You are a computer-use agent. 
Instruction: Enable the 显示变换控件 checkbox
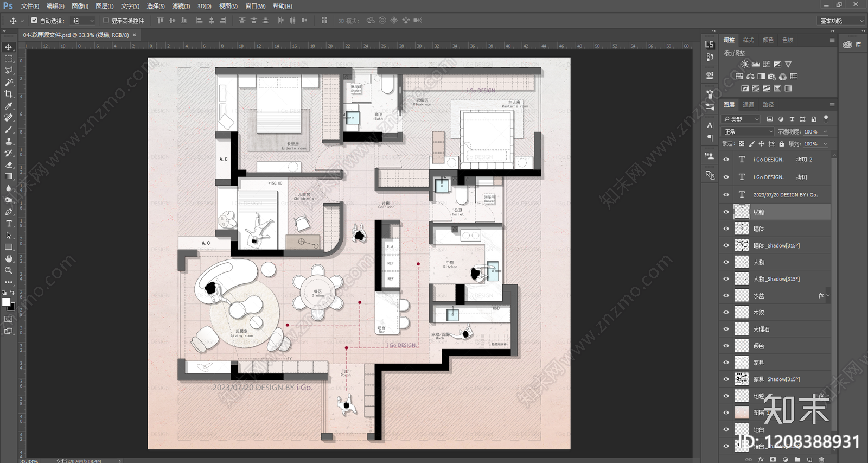(106, 21)
